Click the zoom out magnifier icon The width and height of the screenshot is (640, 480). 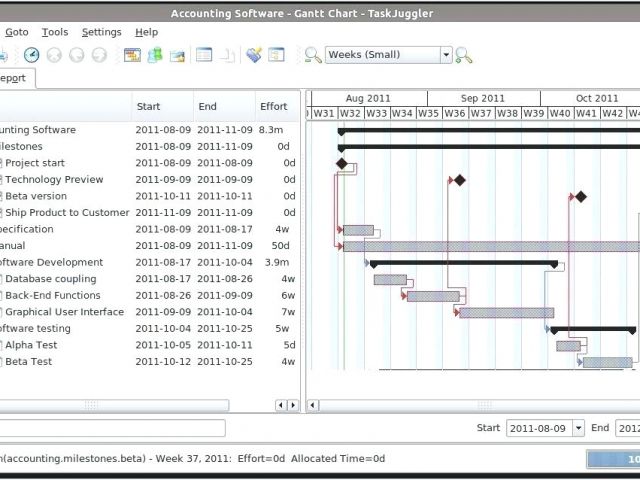click(x=313, y=55)
